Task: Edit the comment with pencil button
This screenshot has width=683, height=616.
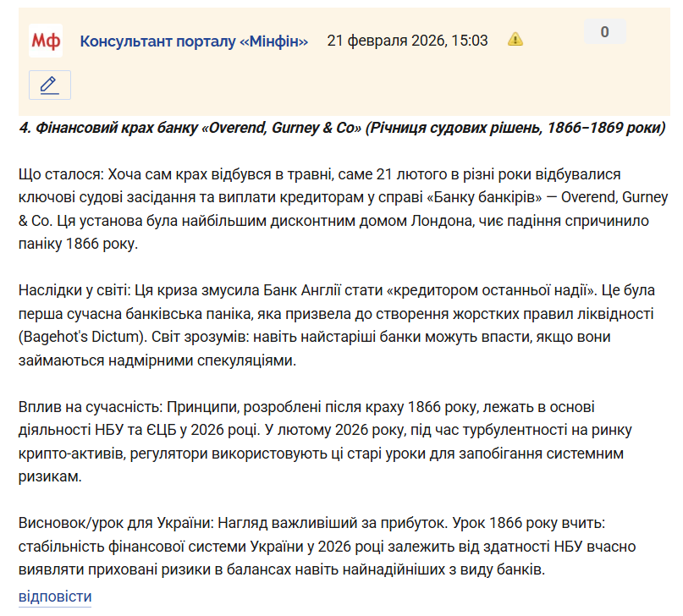Action: pyautogui.click(x=50, y=85)
